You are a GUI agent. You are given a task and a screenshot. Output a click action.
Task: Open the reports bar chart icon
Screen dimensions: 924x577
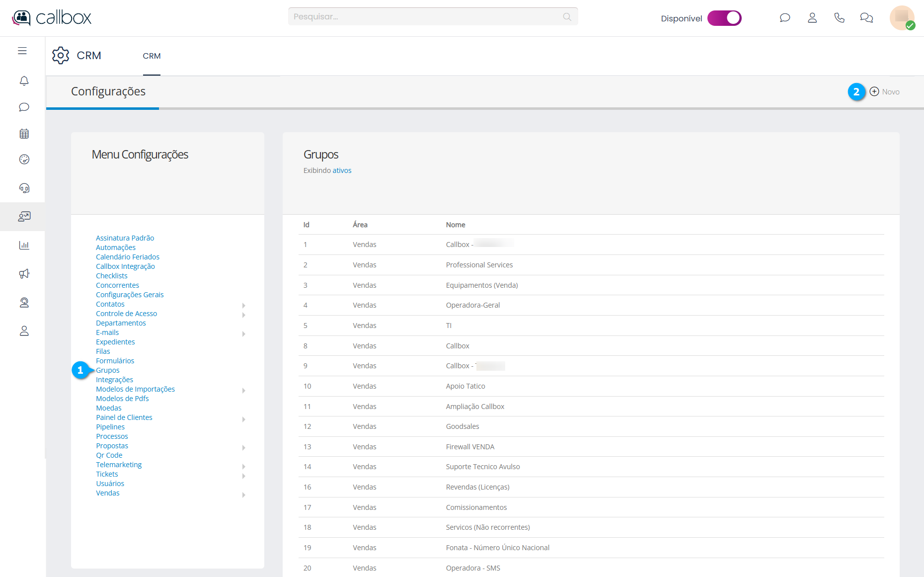click(x=24, y=245)
